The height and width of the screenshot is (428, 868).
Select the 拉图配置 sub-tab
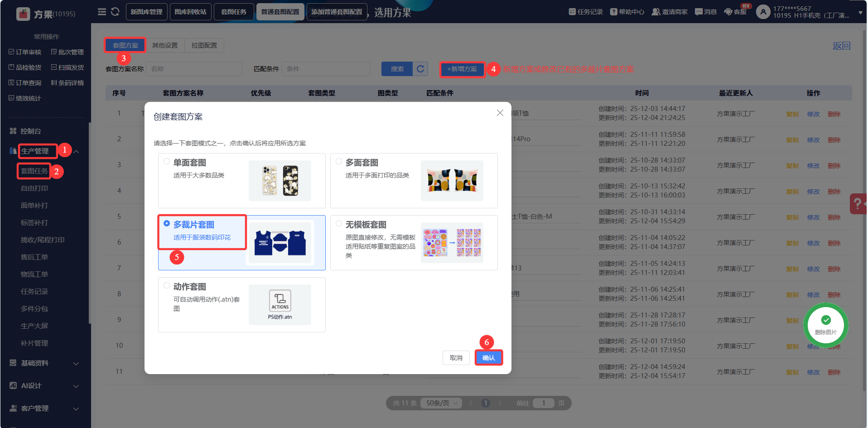204,45
